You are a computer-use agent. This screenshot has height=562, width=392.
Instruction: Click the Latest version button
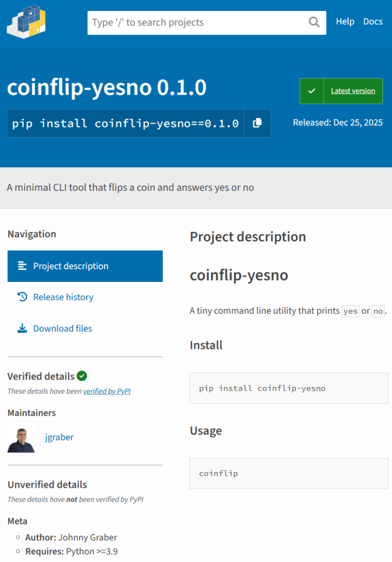341,91
